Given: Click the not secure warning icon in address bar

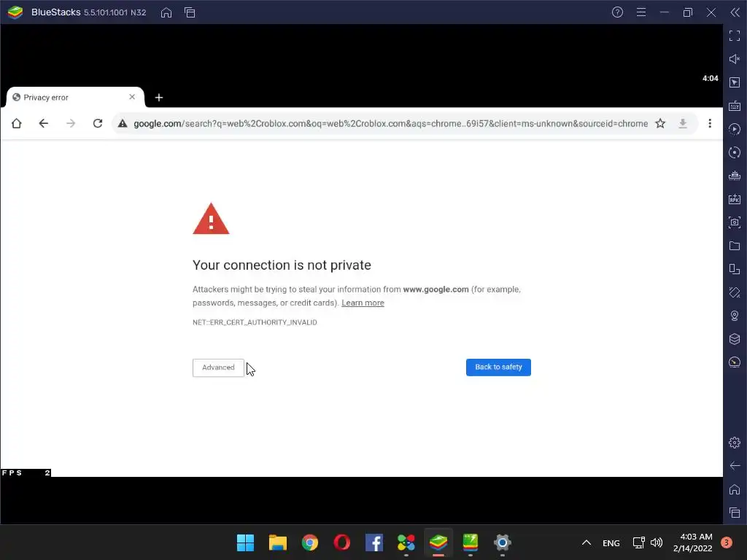Looking at the screenshot, I should [x=123, y=123].
